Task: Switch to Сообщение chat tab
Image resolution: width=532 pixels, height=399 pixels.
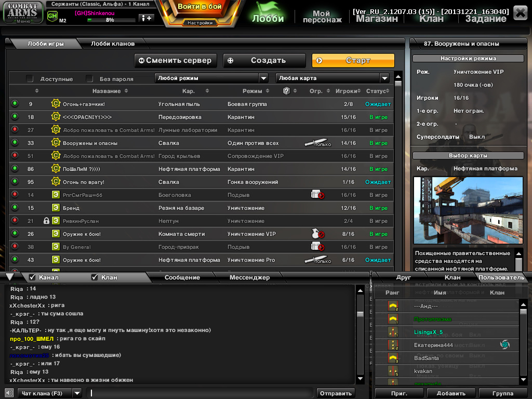Action: (182, 277)
